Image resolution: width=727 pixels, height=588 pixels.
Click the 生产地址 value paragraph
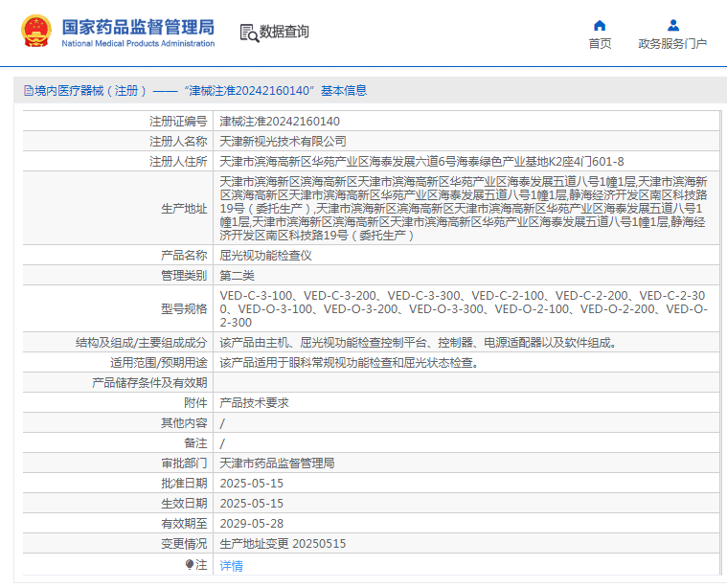pyautogui.click(x=464, y=208)
